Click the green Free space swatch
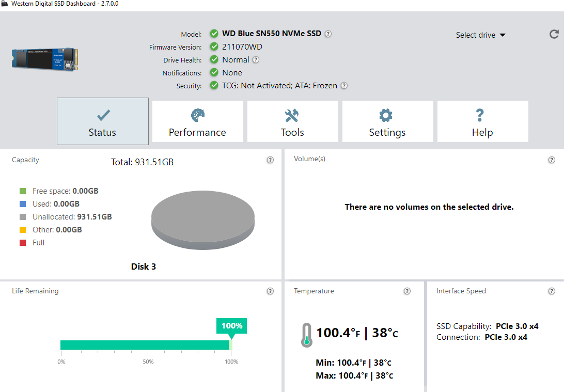This screenshot has height=392, width=564. pyautogui.click(x=23, y=191)
